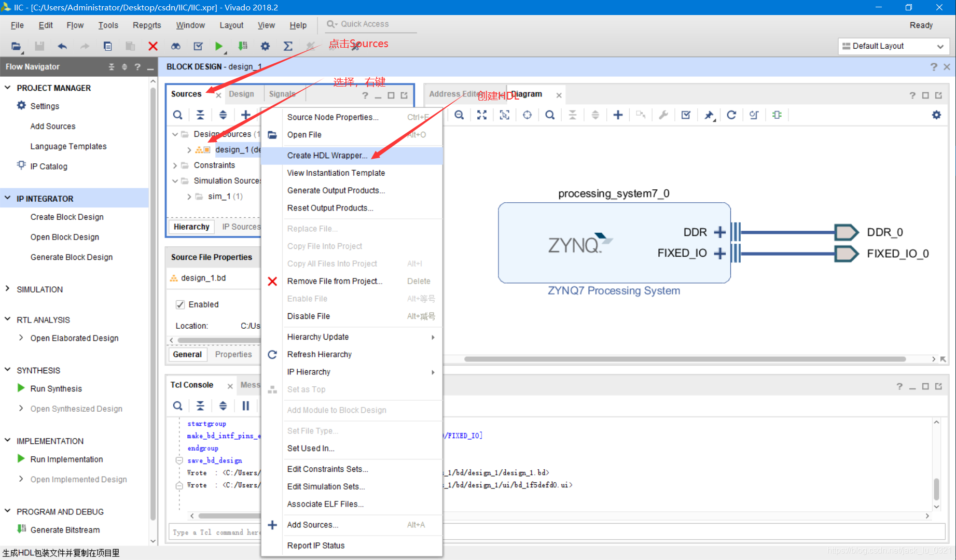
Task: Click Zoom Out icon in Diagram toolbar
Action: click(459, 115)
